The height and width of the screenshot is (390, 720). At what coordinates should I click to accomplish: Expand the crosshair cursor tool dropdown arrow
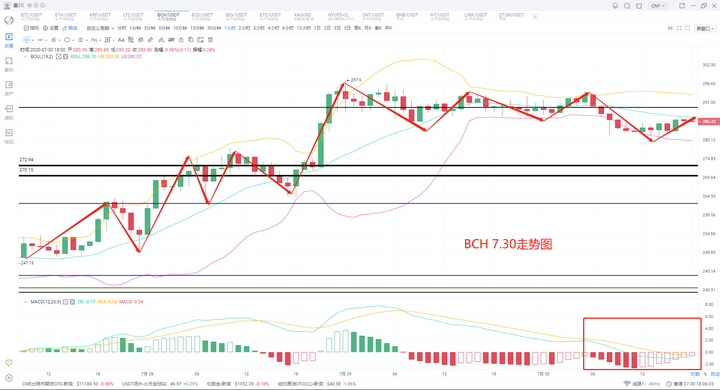[x=33, y=40]
